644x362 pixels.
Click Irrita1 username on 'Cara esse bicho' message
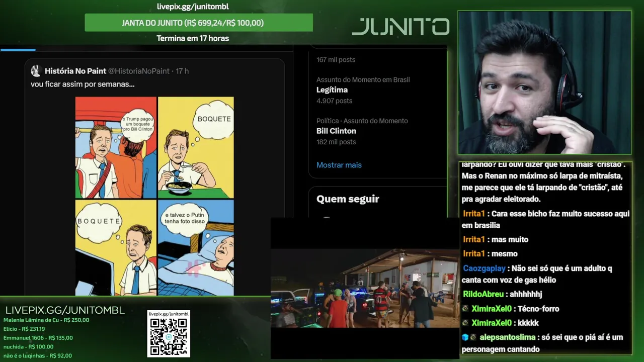point(473,214)
